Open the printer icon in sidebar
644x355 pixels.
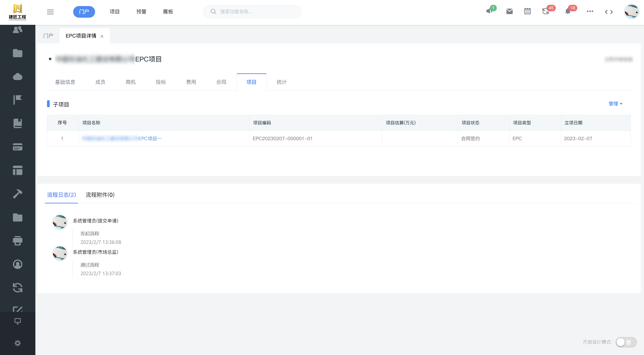tap(17, 241)
